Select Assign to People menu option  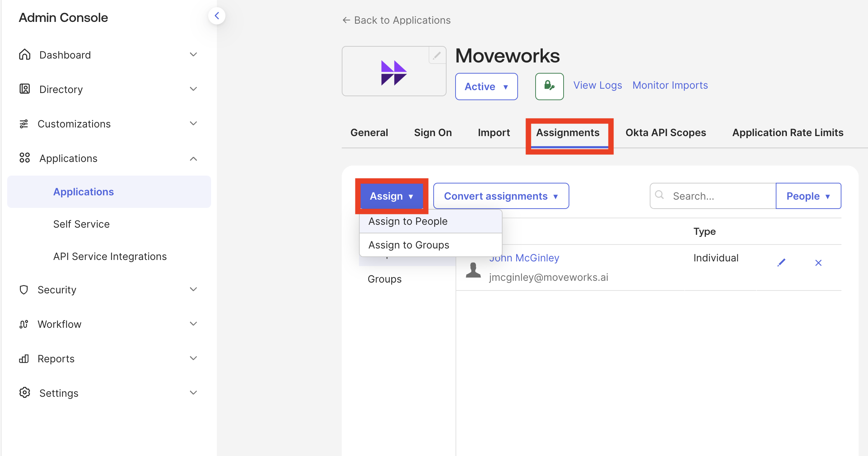pos(408,221)
